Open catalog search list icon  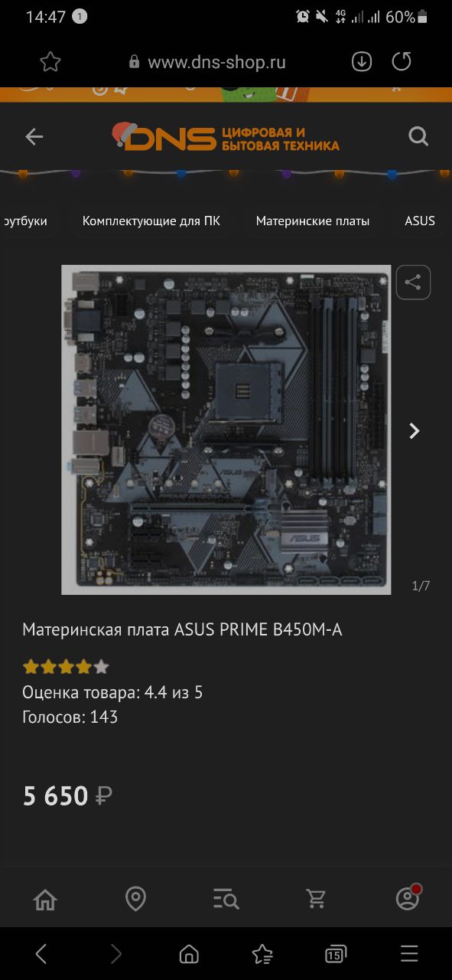tap(226, 899)
